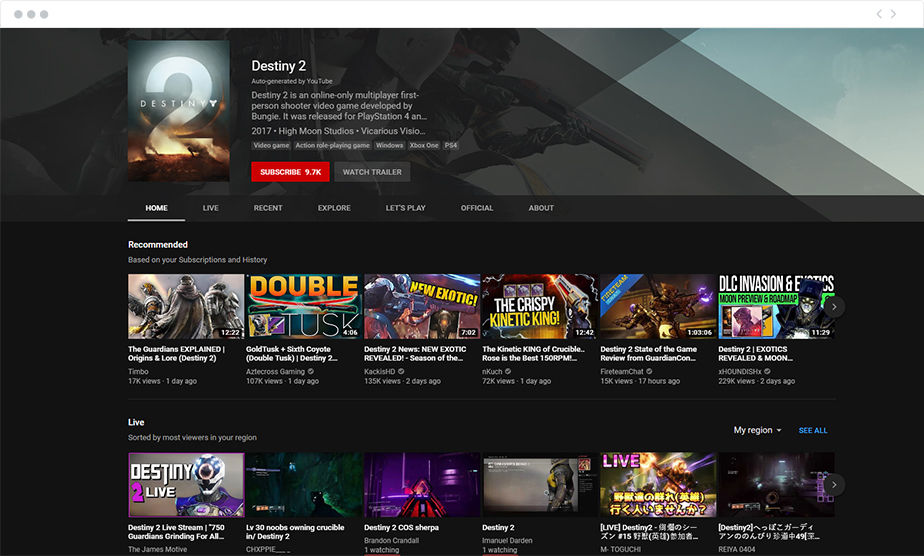Click the Destiny 2 page title heading
This screenshot has width=924, height=556.
[279, 66]
